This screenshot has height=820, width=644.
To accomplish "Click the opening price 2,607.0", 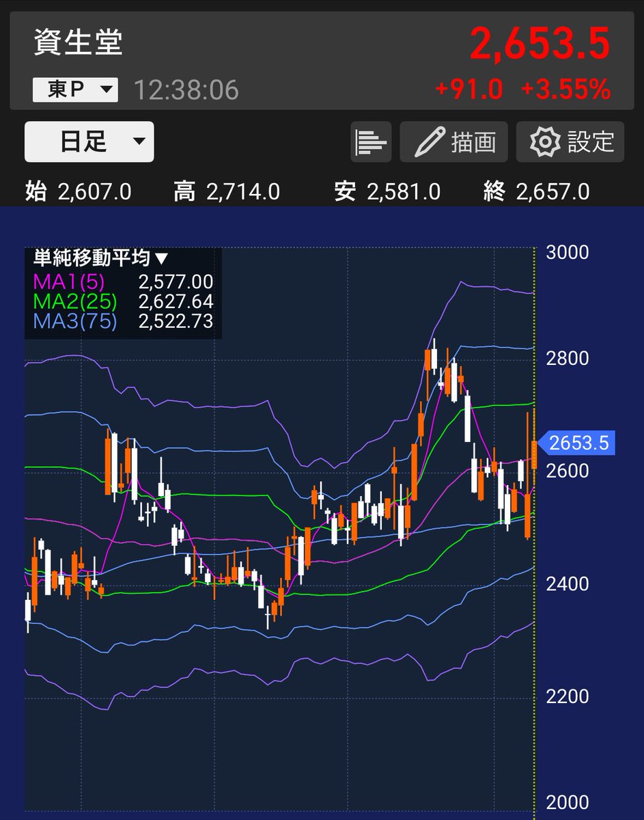I will point(95,192).
